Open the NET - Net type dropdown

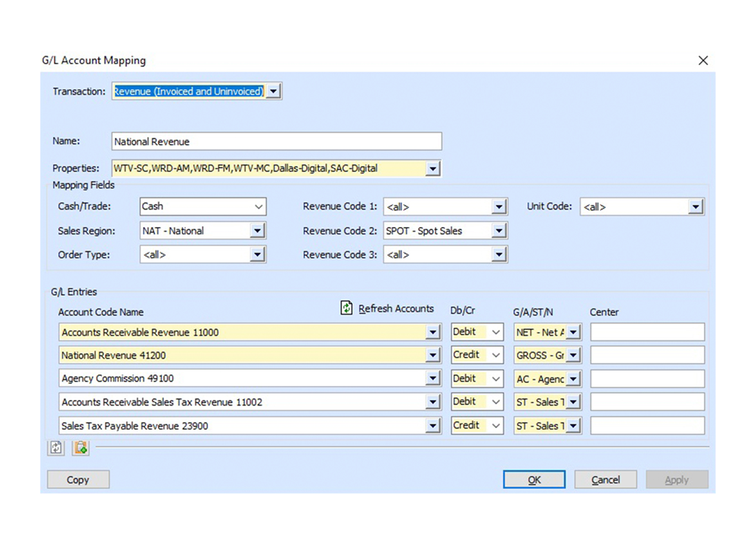(573, 332)
